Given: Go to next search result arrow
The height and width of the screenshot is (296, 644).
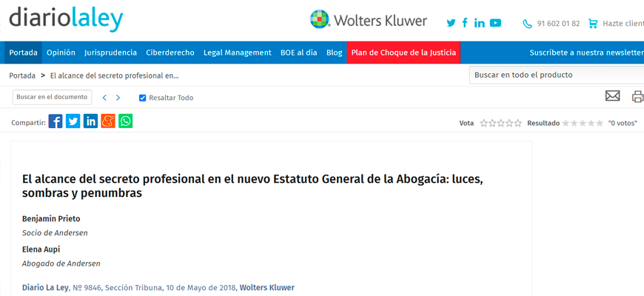Looking at the screenshot, I should tap(118, 98).
